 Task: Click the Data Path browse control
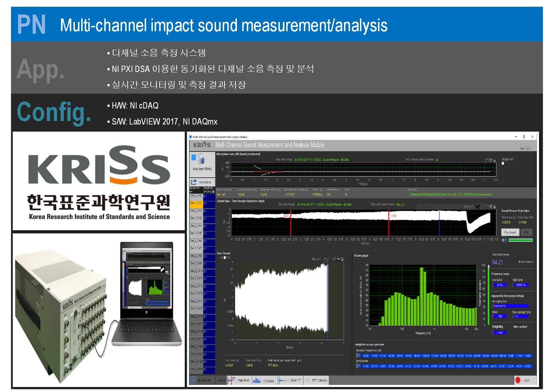click(408, 194)
